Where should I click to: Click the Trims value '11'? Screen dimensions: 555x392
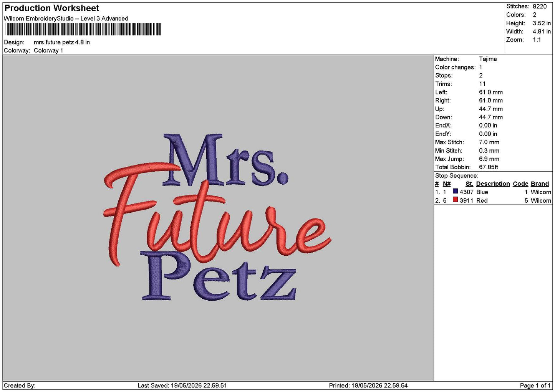tap(482, 84)
